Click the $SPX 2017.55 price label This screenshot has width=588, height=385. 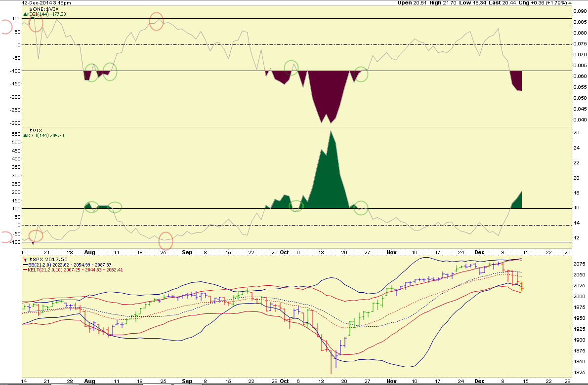pos(48,259)
